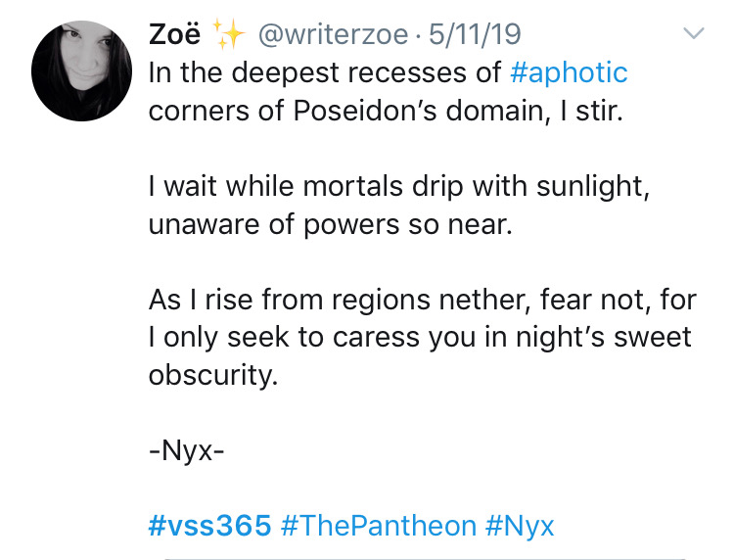
Task: Open the #ThePantheon hashtag
Action: [378, 526]
